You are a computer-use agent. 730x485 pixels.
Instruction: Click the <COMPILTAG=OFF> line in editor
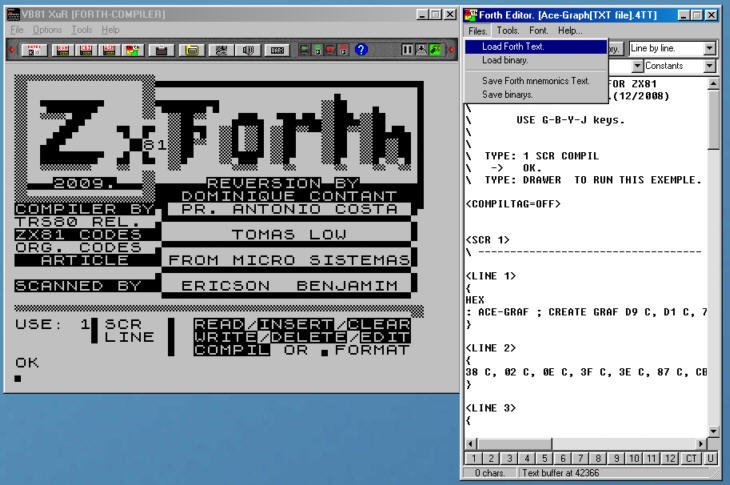coord(513,204)
